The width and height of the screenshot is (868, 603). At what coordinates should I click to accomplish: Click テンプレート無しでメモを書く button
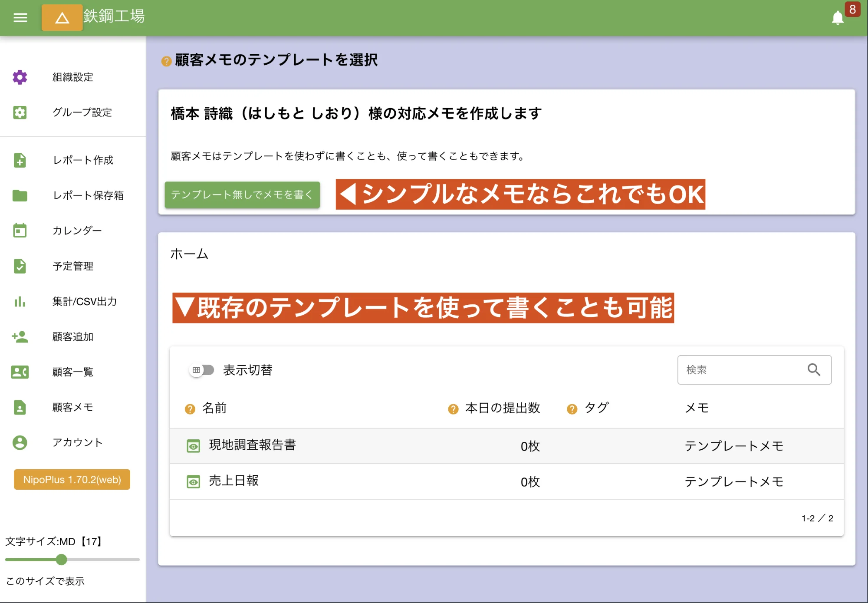coord(242,194)
